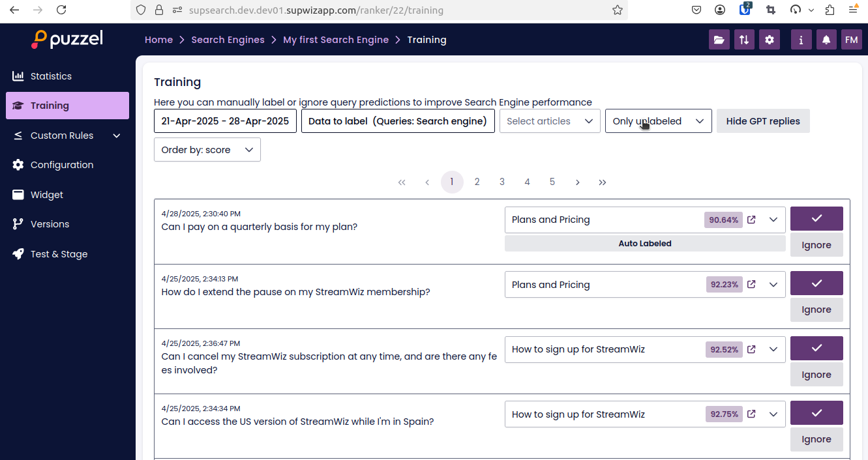Navigate to Search Engines breadcrumb
The height and width of the screenshot is (460, 868).
(x=228, y=40)
